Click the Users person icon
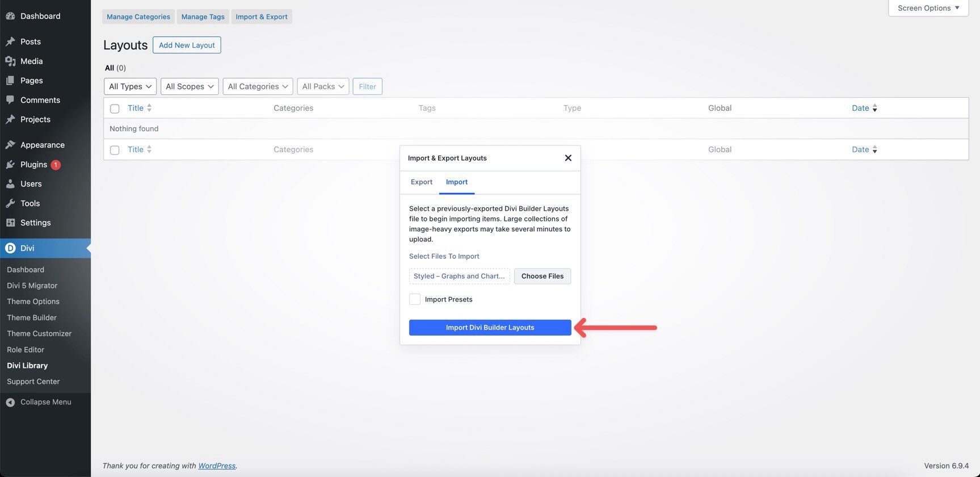This screenshot has width=980, height=477. coord(10,184)
